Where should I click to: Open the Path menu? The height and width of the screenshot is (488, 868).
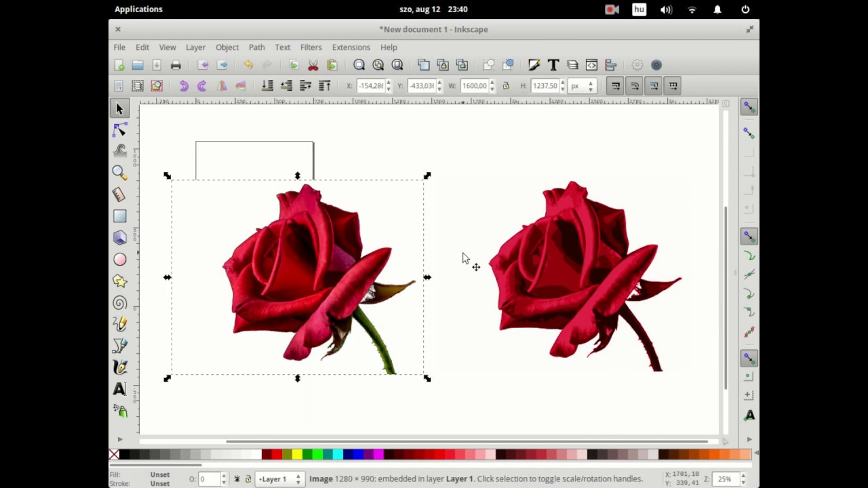[256, 47]
